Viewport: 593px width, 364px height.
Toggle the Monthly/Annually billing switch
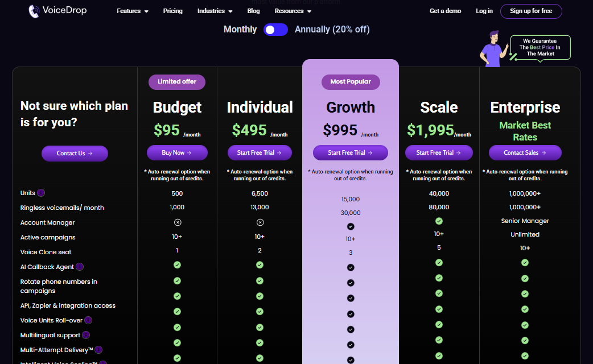click(x=275, y=30)
